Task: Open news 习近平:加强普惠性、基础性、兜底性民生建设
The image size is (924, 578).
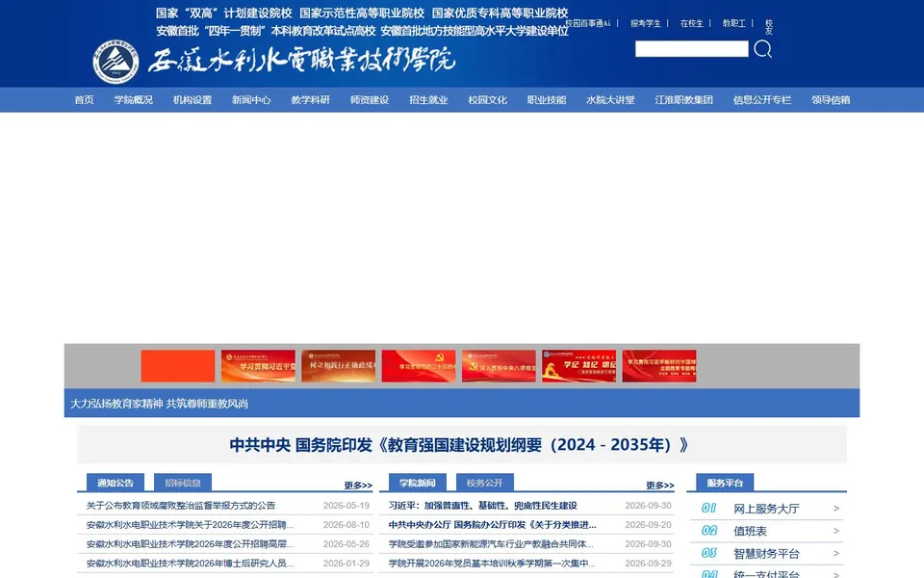Action: point(482,506)
